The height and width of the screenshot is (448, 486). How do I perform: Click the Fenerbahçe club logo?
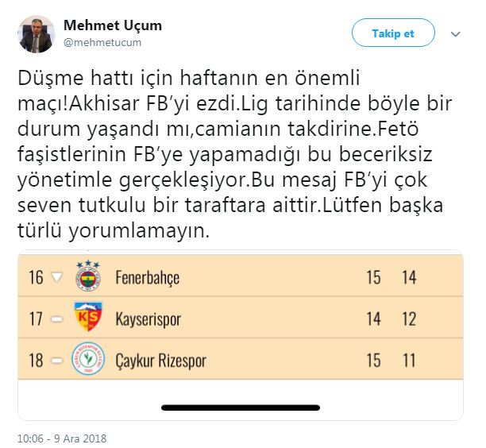tap(88, 277)
